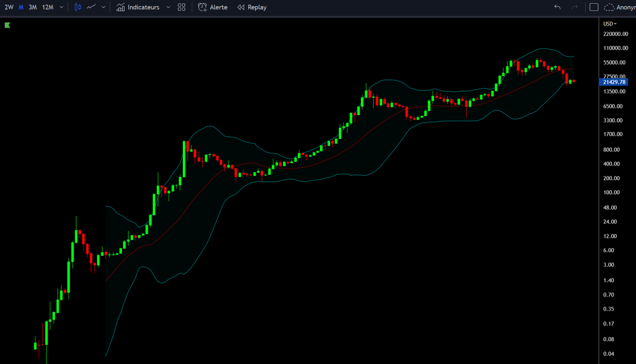This screenshot has height=364, width=636.
Task: Expand the chart style dropdown arrow
Action: click(x=103, y=7)
